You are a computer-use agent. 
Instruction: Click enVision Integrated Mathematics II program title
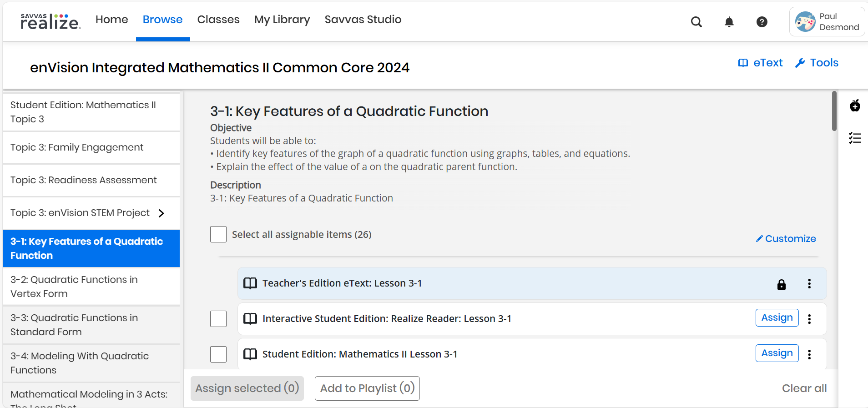point(220,67)
